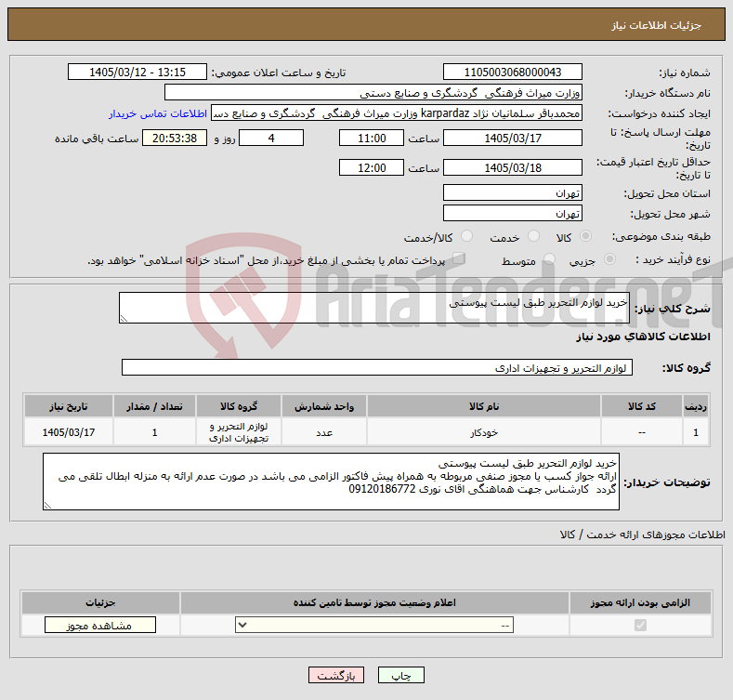Click the گروه کالا column header
Viewport: 733px width, 700px height.
point(239,406)
